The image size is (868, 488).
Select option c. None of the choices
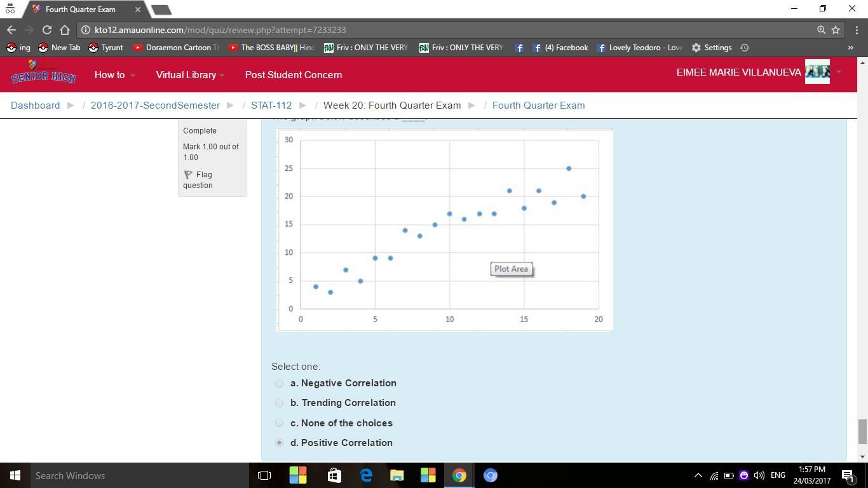(279, 423)
